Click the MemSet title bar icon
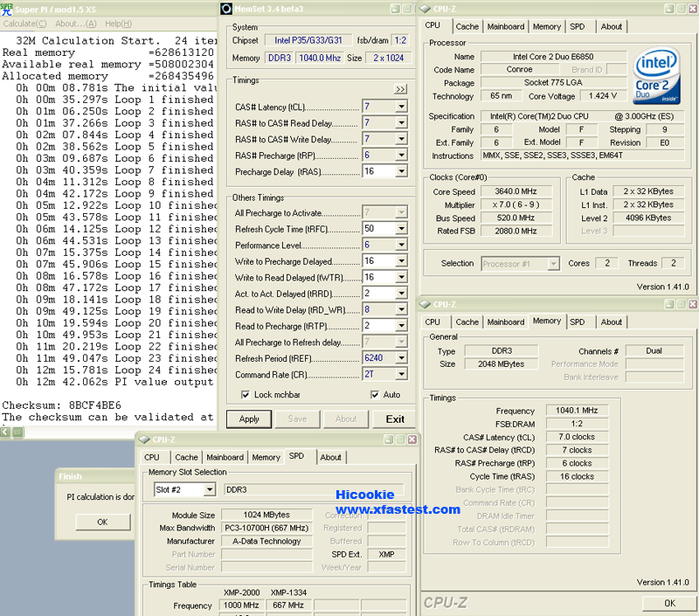This screenshot has height=616, width=699. (226, 9)
